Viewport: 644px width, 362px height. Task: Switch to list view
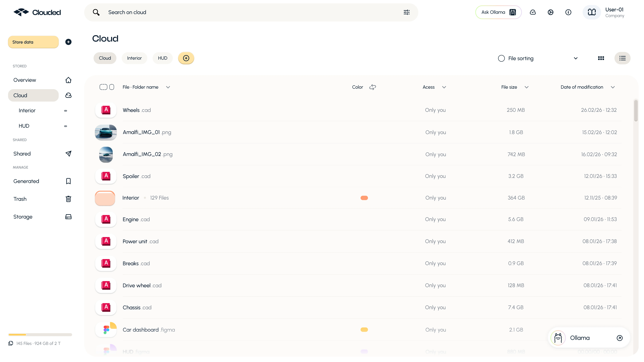623,58
